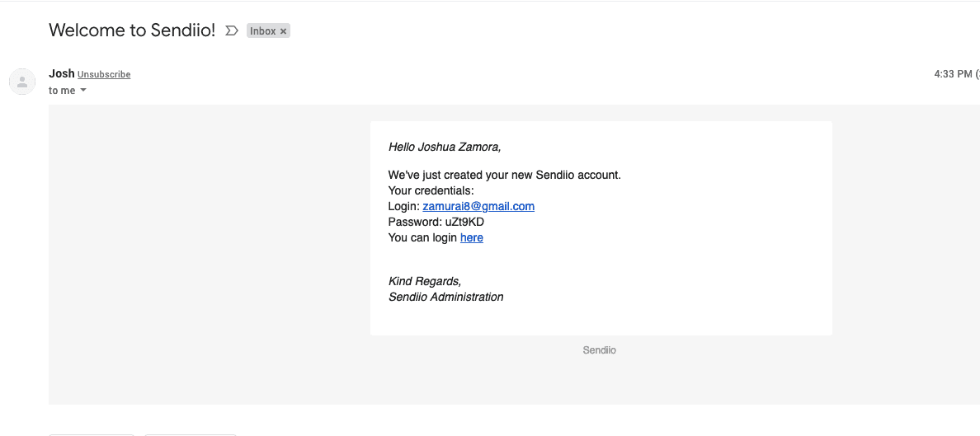980x436 pixels.
Task: Click the sender name Josh
Action: pyautogui.click(x=62, y=73)
